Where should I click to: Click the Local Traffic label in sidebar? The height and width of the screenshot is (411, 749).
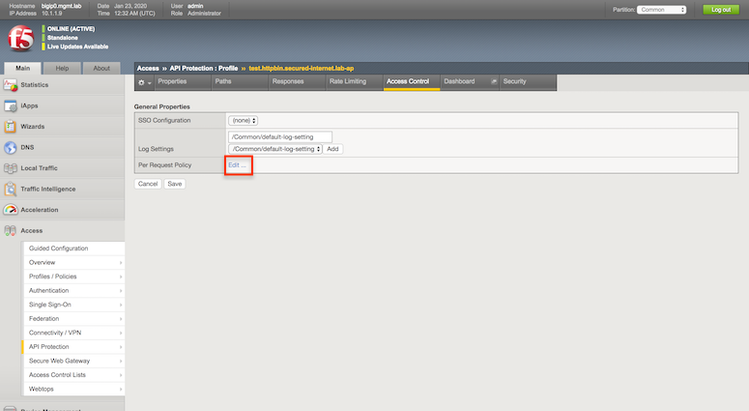pyautogui.click(x=39, y=168)
